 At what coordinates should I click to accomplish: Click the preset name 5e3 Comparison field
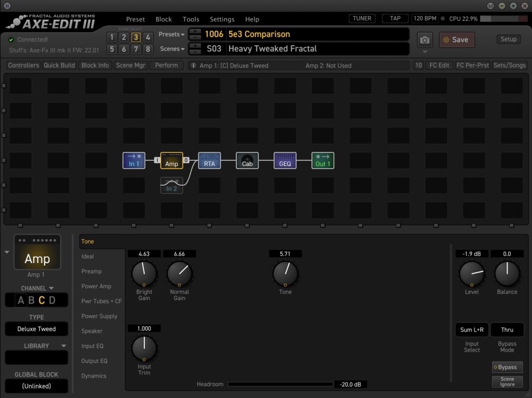[318, 34]
